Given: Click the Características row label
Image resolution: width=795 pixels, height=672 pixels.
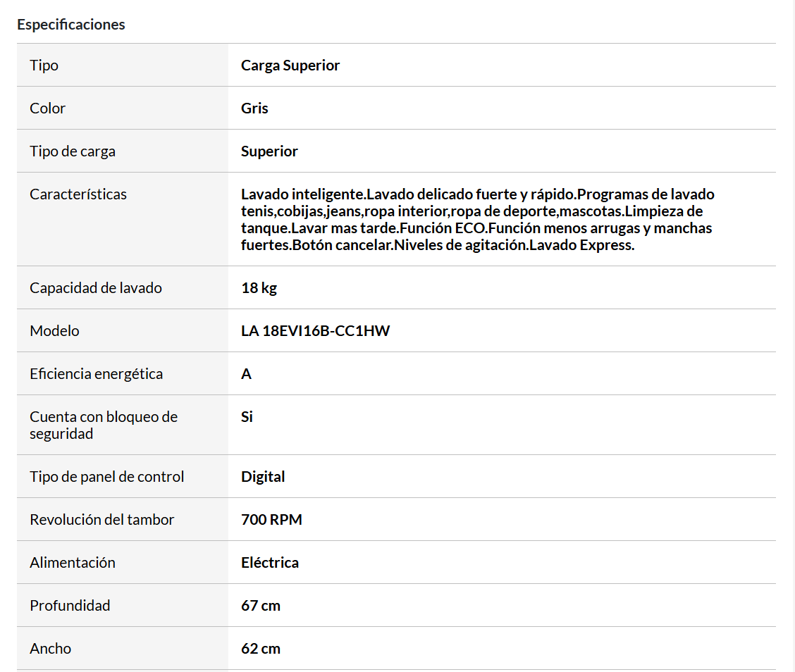Looking at the screenshot, I should tap(78, 194).
